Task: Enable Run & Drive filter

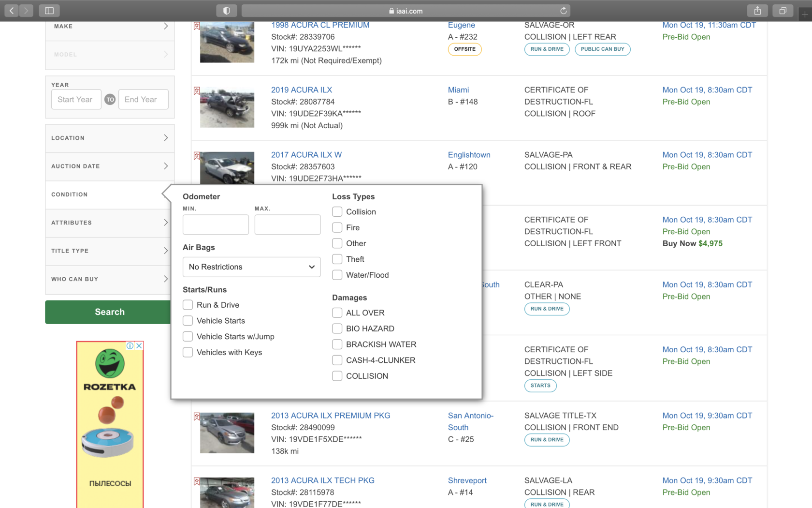Action: click(188, 305)
